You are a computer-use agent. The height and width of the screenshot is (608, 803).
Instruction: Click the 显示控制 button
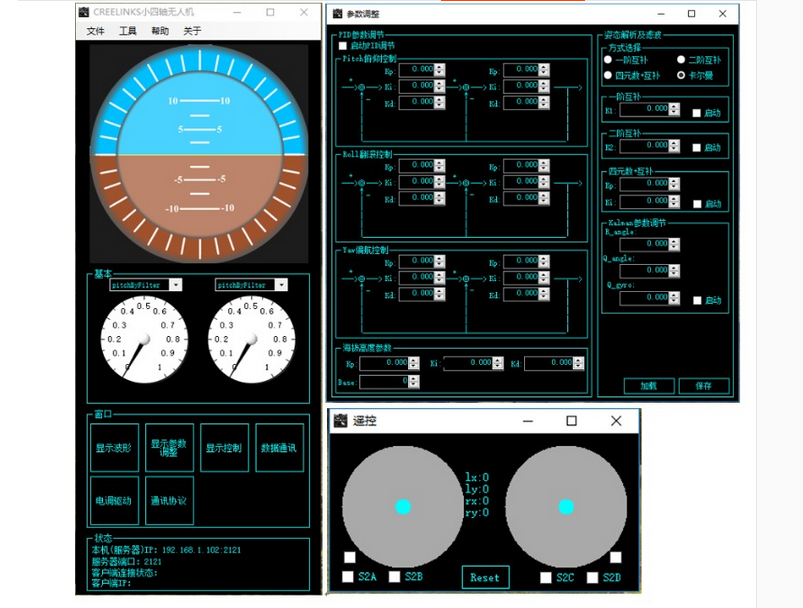point(224,448)
